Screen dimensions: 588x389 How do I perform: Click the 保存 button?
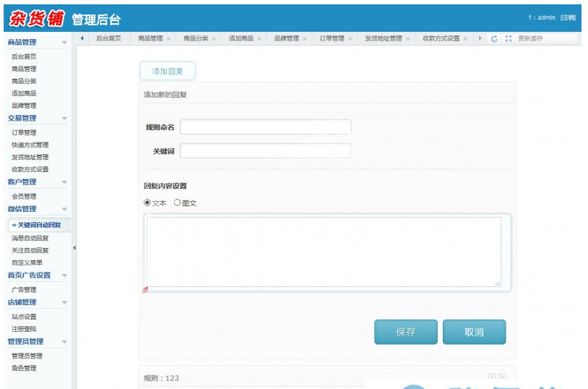405,332
